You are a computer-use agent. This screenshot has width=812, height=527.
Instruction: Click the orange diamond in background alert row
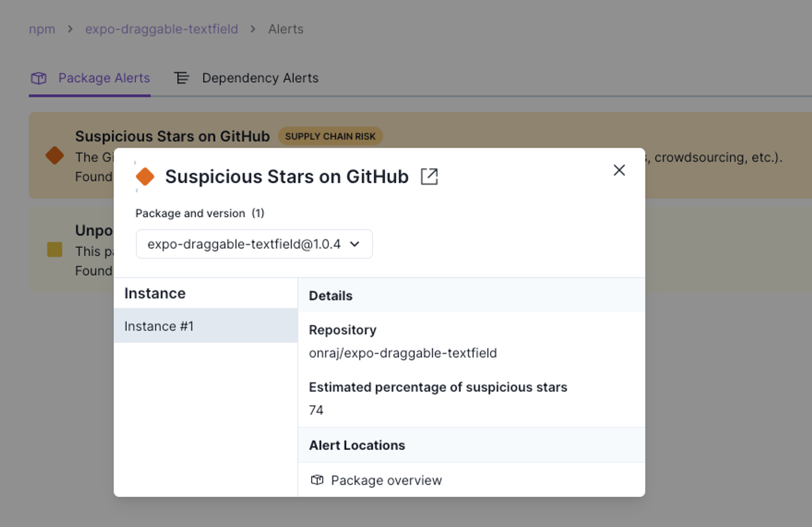tap(55, 155)
